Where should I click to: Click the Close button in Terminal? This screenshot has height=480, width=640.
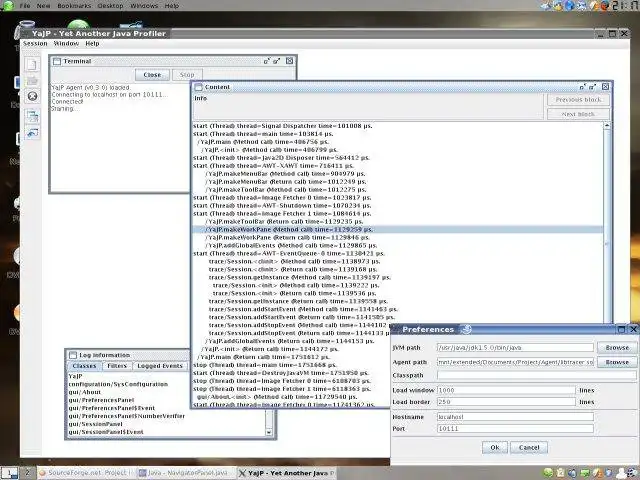152,75
